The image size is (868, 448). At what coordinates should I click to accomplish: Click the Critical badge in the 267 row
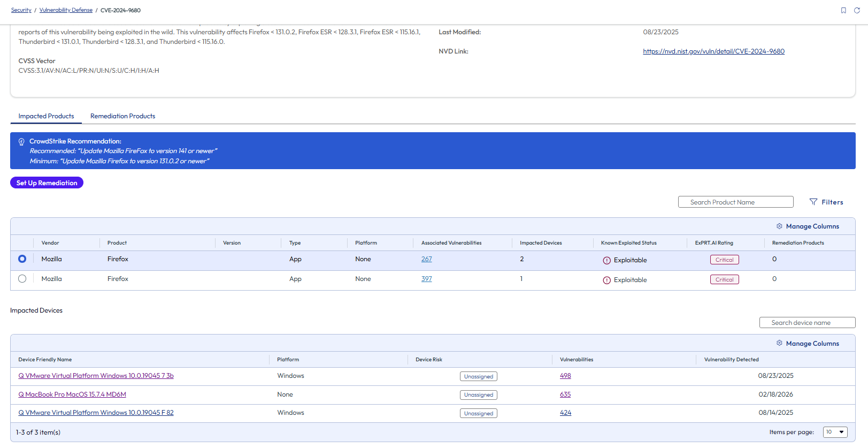pos(725,260)
